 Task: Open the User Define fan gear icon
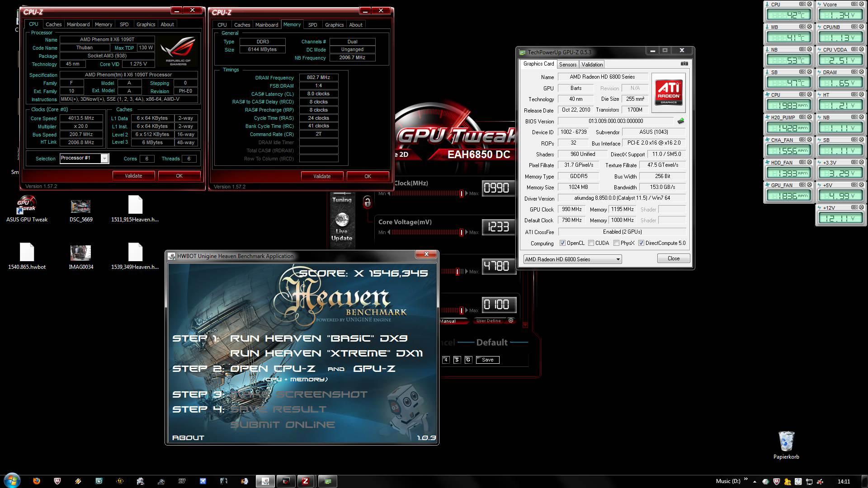pos(511,320)
